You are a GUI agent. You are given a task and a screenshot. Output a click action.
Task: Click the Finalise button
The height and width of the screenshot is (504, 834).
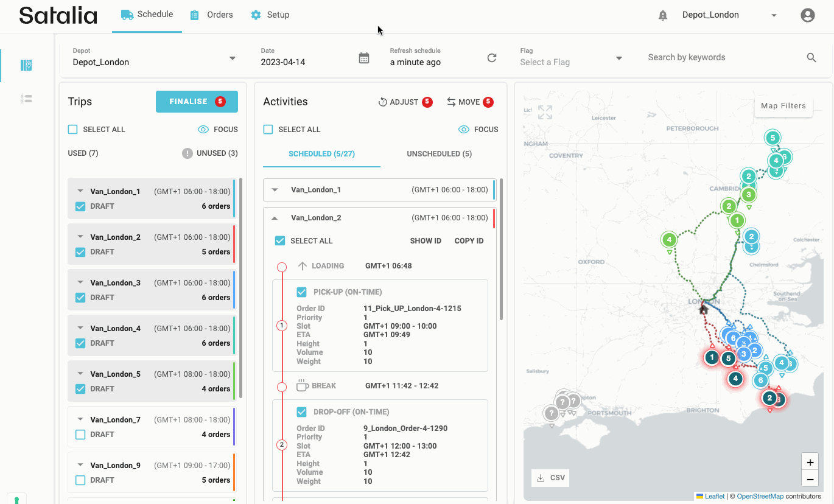(x=197, y=102)
